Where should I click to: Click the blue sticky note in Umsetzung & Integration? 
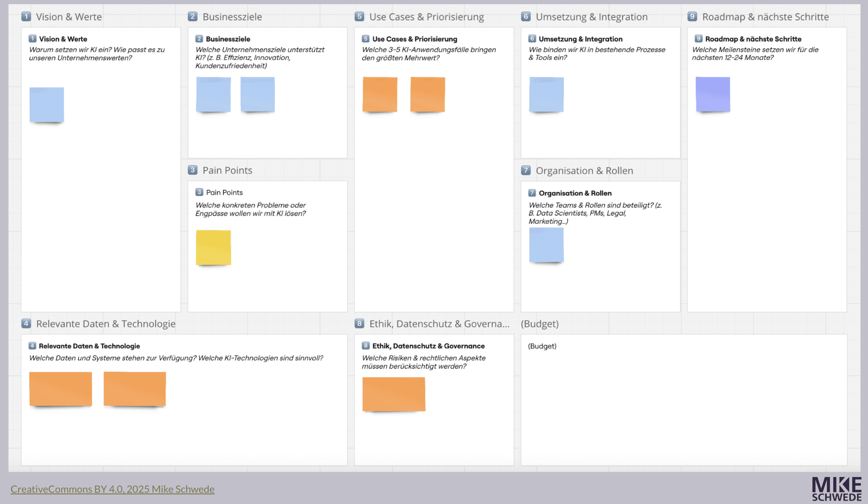coord(546,94)
